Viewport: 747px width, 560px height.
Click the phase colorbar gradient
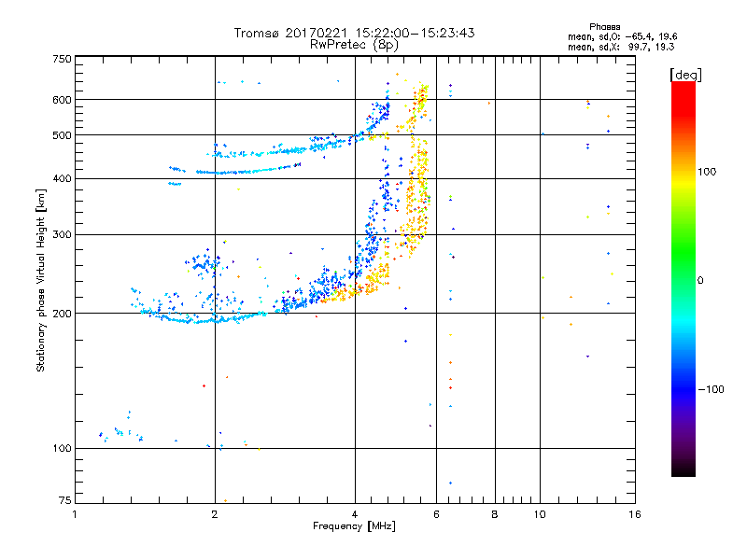684,278
